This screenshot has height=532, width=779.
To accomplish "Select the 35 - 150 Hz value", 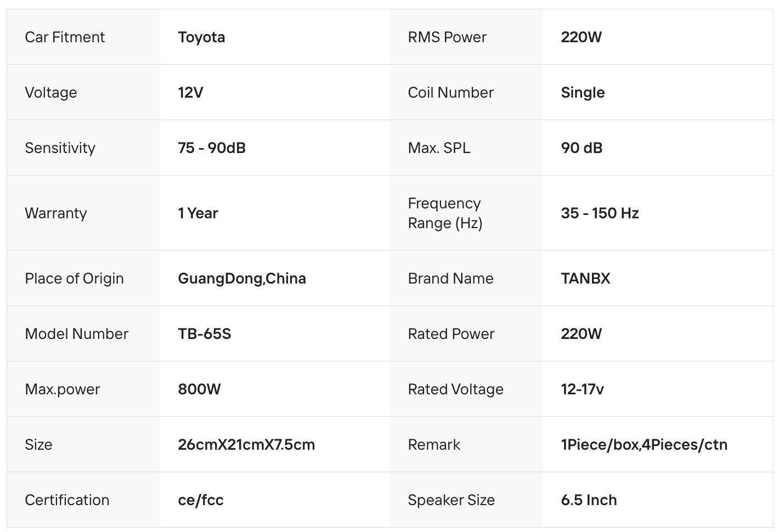I will point(600,213).
